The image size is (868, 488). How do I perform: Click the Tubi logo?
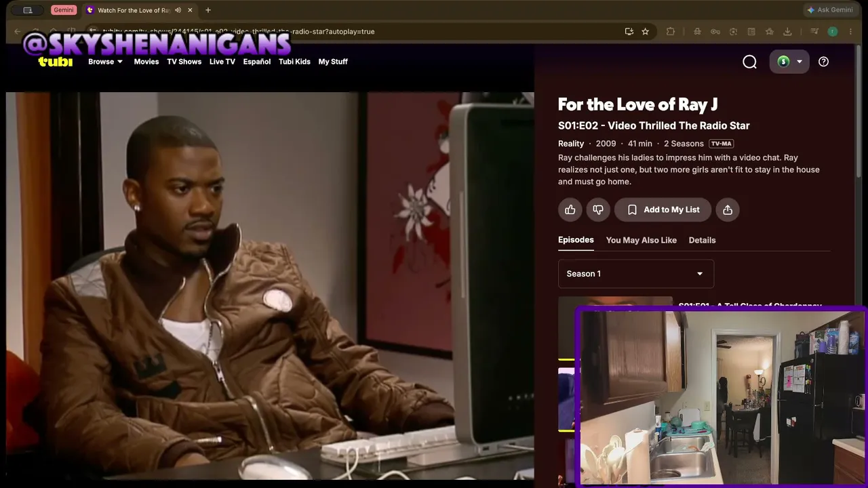click(56, 62)
